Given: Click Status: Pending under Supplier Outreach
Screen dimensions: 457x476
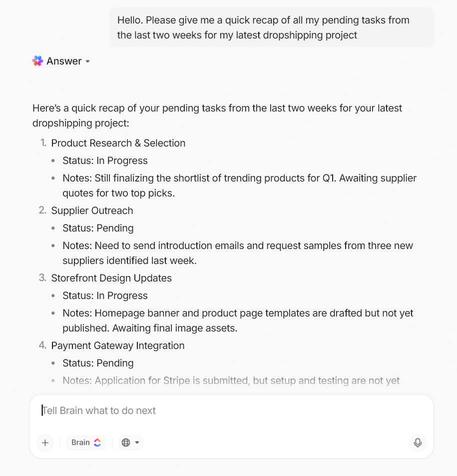Looking at the screenshot, I should (x=98, y=228).
